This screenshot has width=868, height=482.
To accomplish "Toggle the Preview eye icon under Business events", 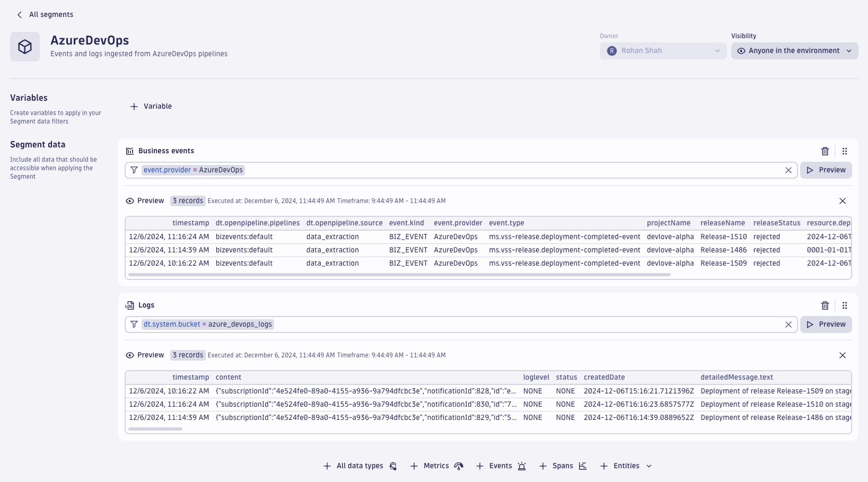I will pos(129,201).
